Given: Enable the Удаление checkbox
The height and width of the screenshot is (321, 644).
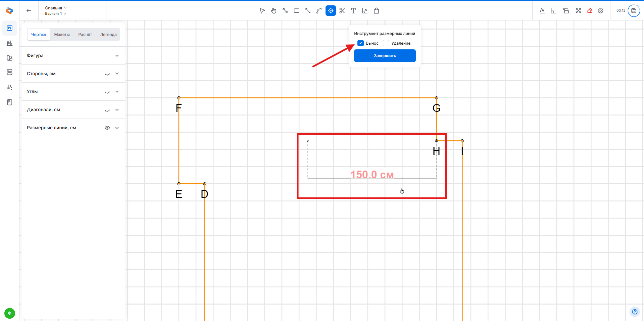Looking at the screenshot, I should (386, 43).
